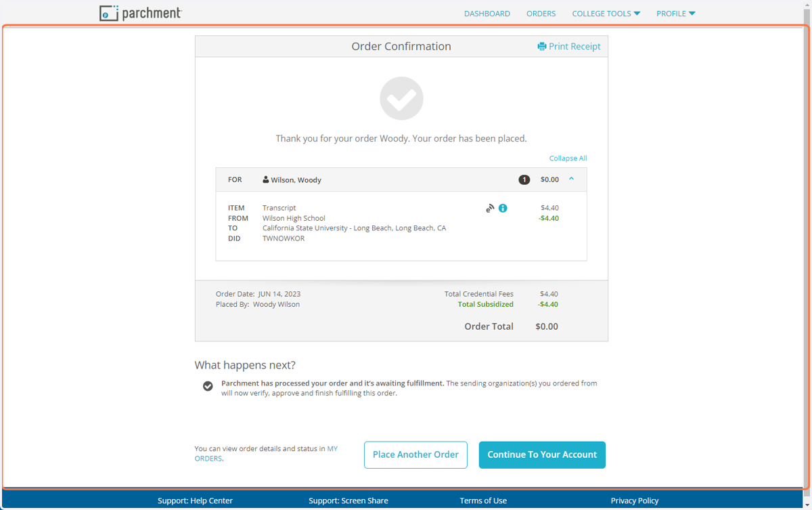Click the text Wilson High School

click(294, 218)
